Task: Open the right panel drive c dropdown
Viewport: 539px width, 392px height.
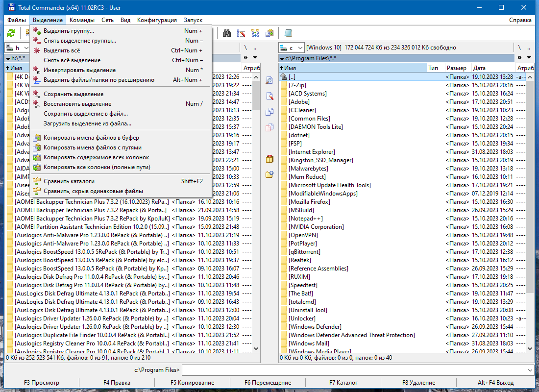Action: click(x=292, y=48)
